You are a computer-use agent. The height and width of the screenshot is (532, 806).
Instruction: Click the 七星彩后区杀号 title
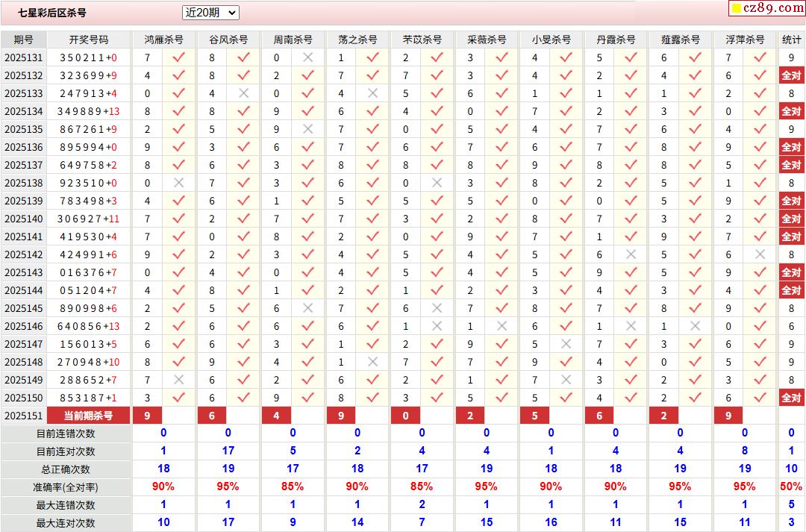(x=52, y=13)
